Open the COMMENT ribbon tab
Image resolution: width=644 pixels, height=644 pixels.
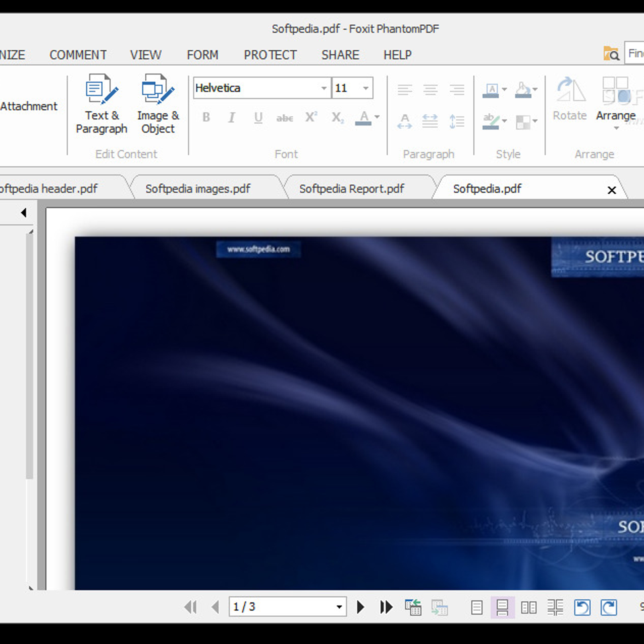pos(78,55)
